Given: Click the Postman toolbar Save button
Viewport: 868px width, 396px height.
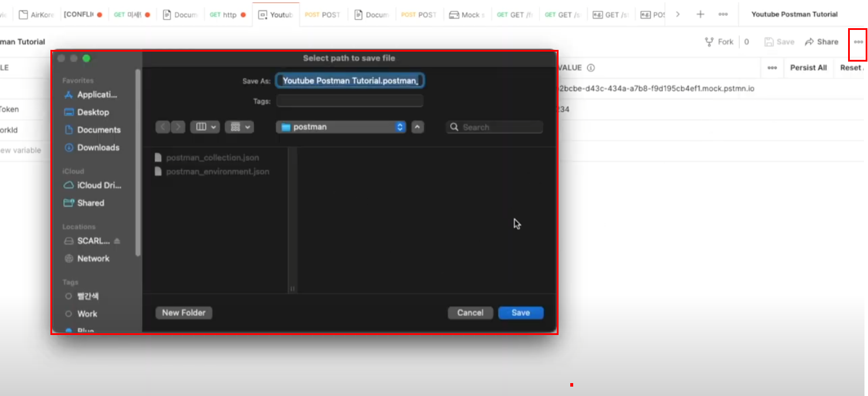Looking at the screenshot, I should point(780,42).
